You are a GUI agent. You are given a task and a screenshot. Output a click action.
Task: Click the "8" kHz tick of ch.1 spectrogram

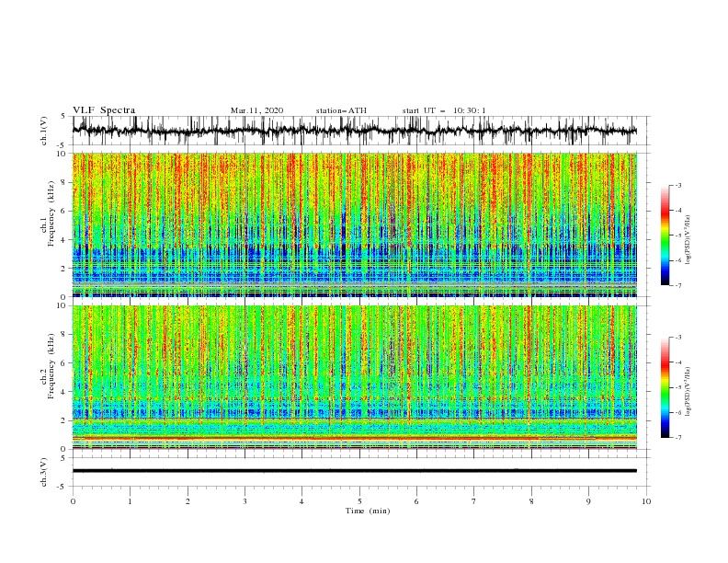tap(64, 182)
